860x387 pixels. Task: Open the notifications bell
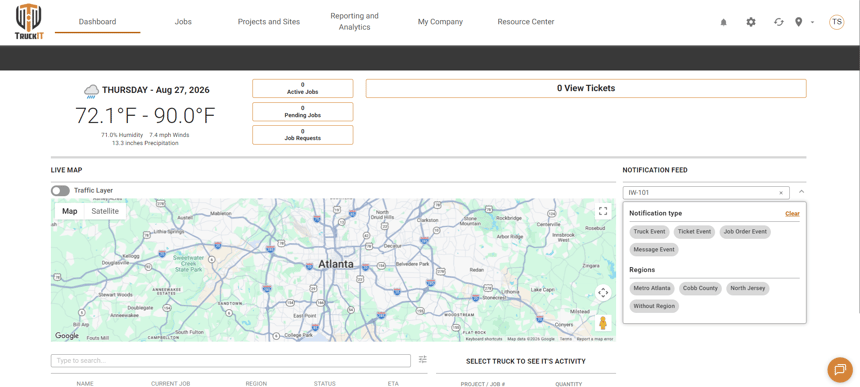tap(723, 22)
